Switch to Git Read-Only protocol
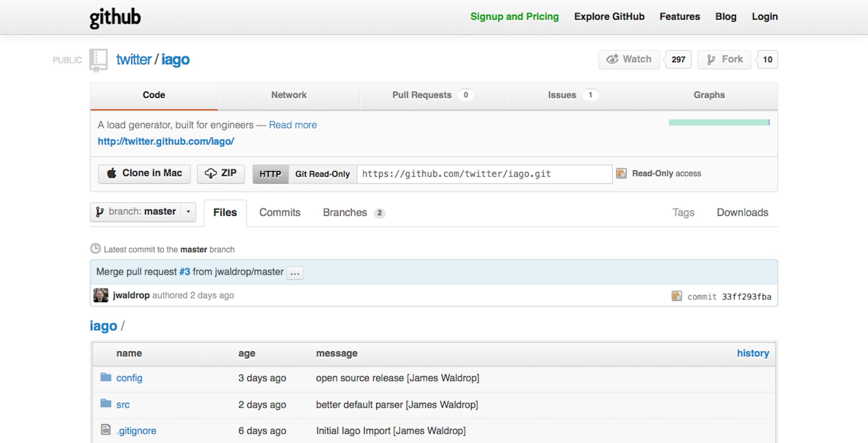The image size is (868, 443). coord(323,174)
